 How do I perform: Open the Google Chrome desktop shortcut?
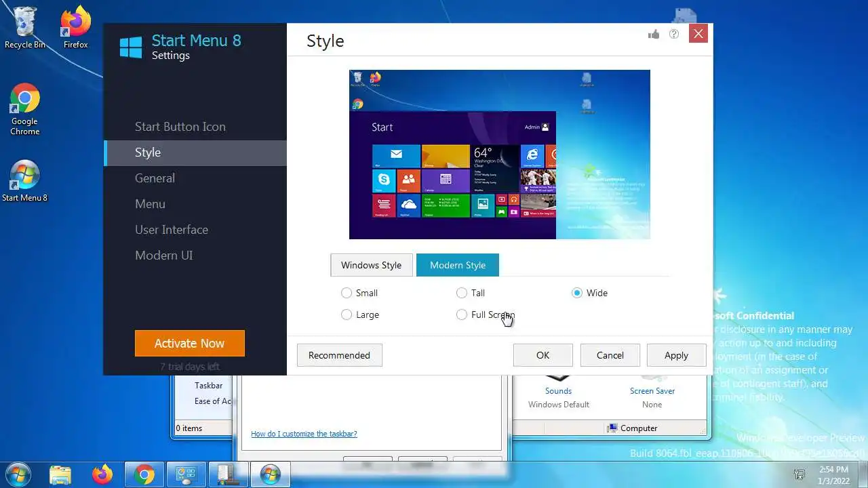25,110
